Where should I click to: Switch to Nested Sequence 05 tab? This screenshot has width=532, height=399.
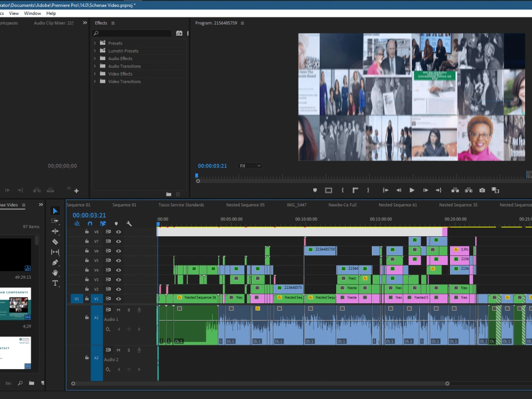pyautogui.click(x=245, y=205)
